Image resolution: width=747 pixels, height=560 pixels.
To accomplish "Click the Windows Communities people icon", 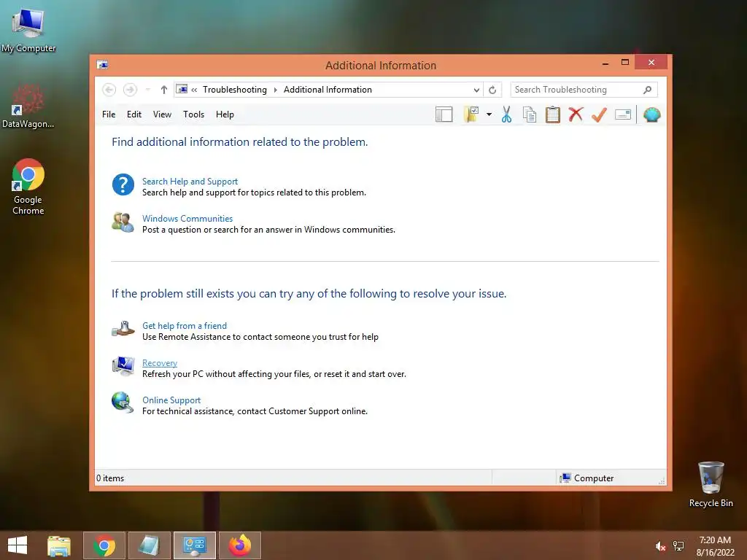I will (123, 222).
